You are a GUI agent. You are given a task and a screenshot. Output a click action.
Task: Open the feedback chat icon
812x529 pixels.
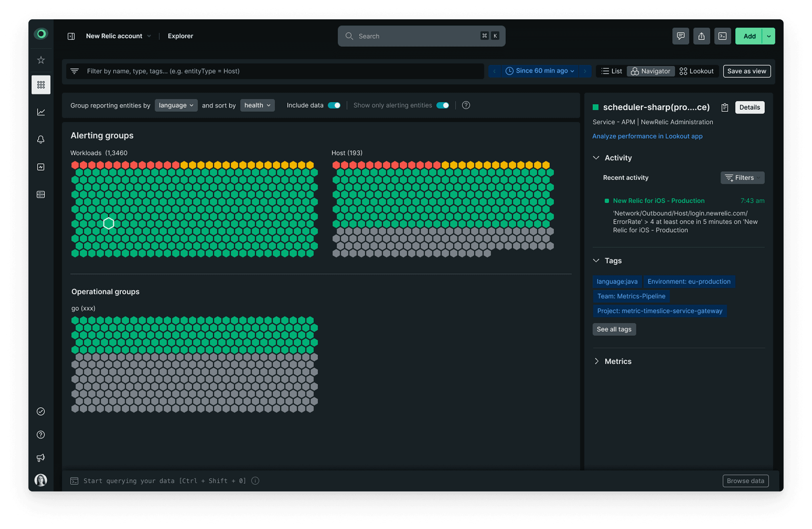[680, 36]
